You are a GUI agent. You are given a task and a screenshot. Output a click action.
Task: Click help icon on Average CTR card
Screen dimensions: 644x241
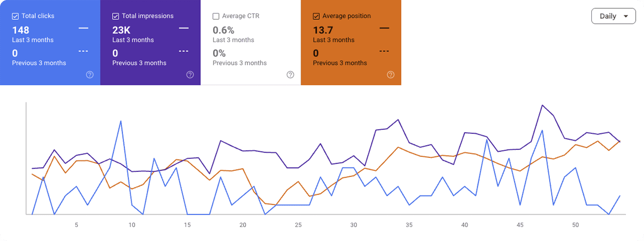click(x=290, y=75)
